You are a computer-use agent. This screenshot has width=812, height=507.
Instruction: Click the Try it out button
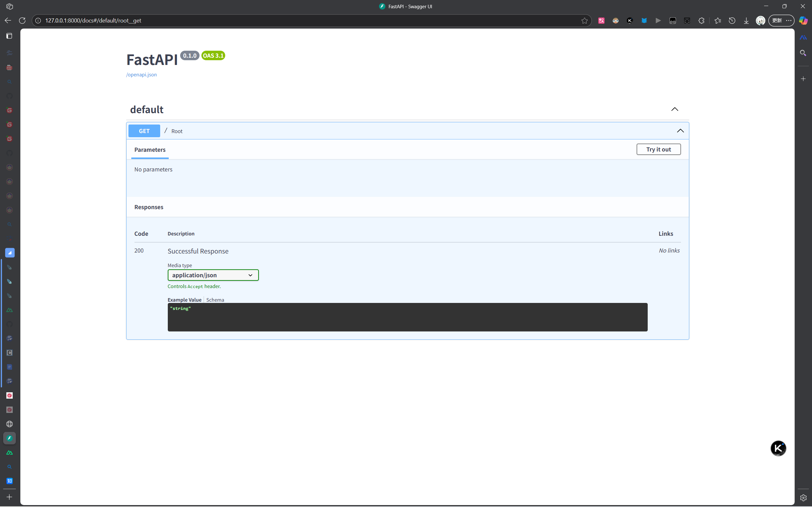tap(658, 149)
